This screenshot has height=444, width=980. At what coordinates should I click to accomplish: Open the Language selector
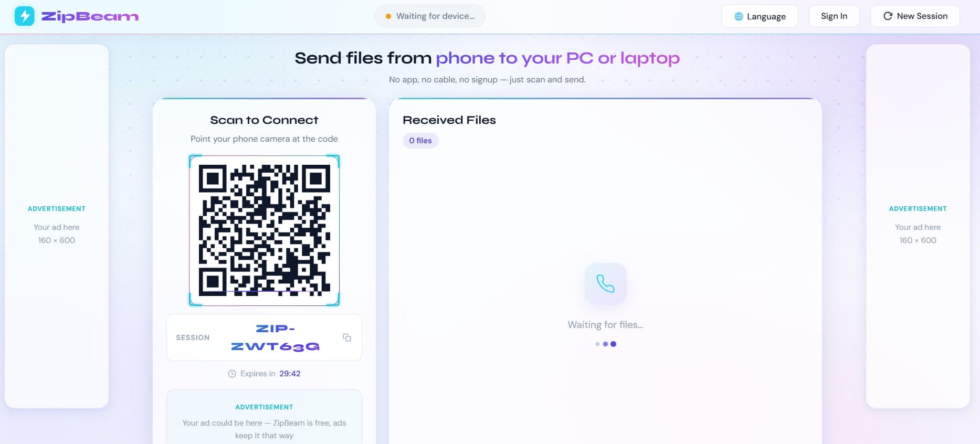(760, 16)
